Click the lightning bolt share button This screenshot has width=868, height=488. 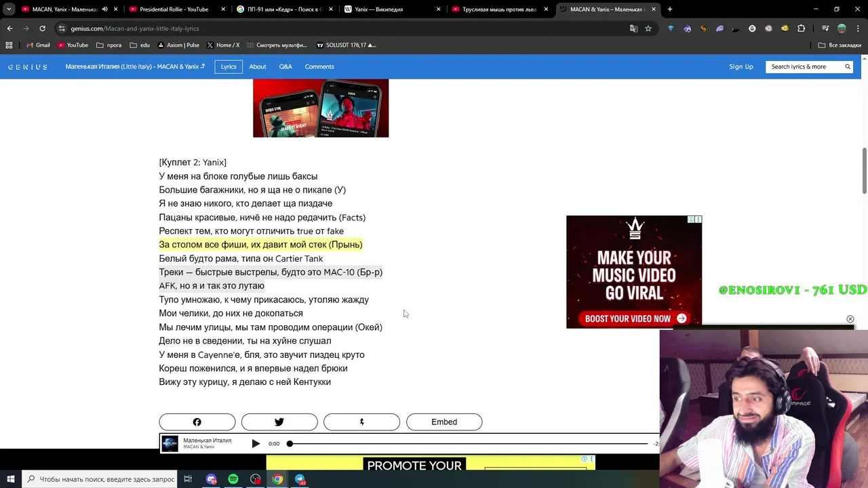361,422
